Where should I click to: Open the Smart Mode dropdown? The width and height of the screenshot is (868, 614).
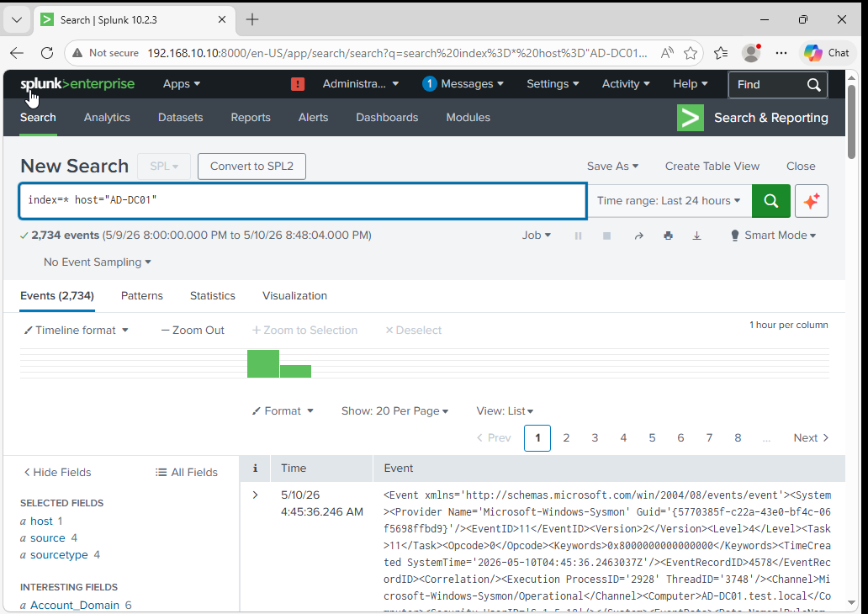[x=773, y=236]
